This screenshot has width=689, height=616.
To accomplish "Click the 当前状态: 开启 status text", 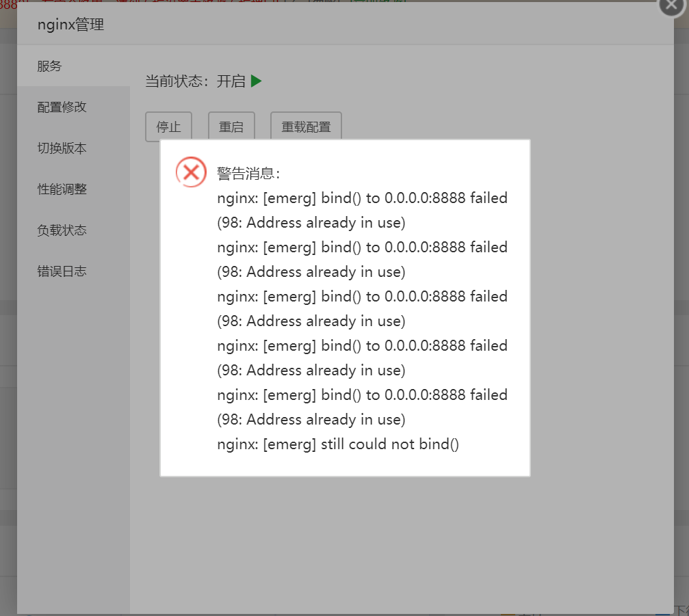I will pos(195,81).
